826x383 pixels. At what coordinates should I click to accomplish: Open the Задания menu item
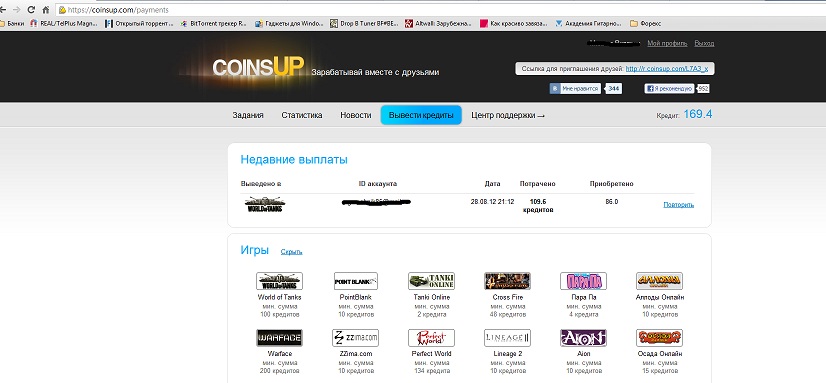[x=248, y=115]
